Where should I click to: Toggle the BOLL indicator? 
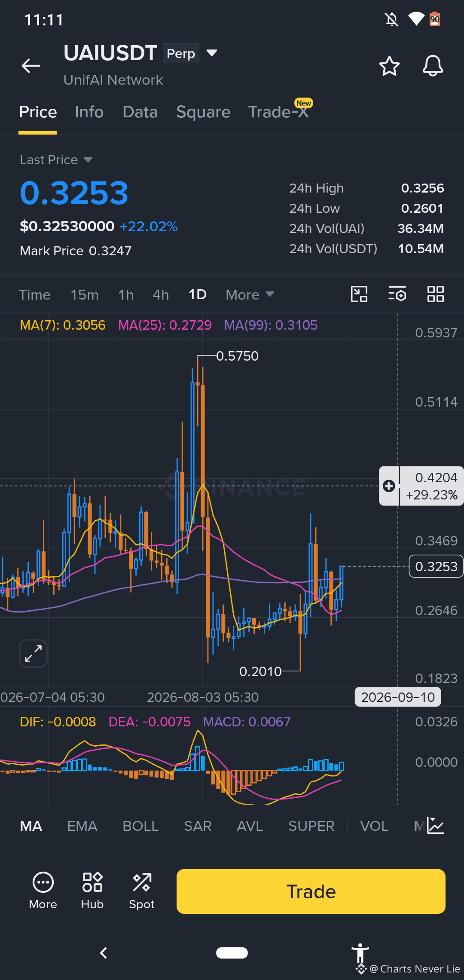click(140, 826)
